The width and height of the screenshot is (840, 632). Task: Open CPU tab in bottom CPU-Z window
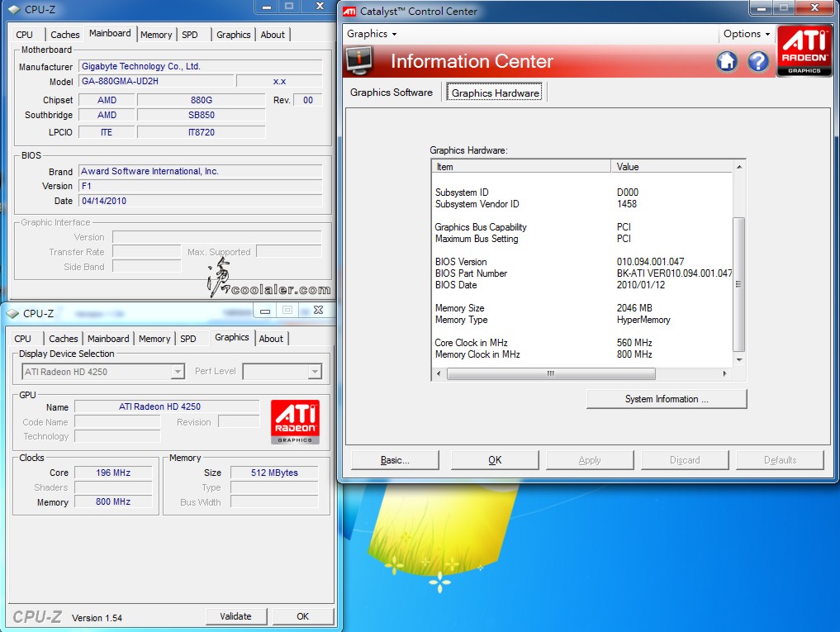tap(22, 339)
